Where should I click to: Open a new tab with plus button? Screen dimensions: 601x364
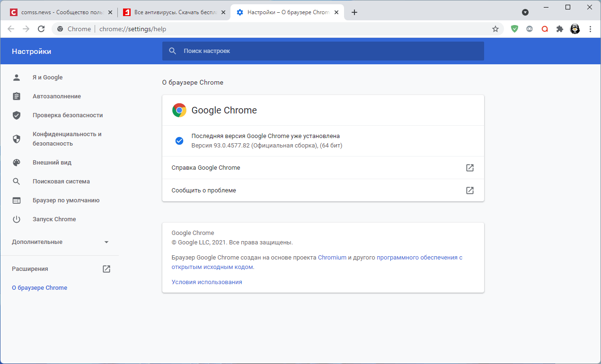point(354,12)
